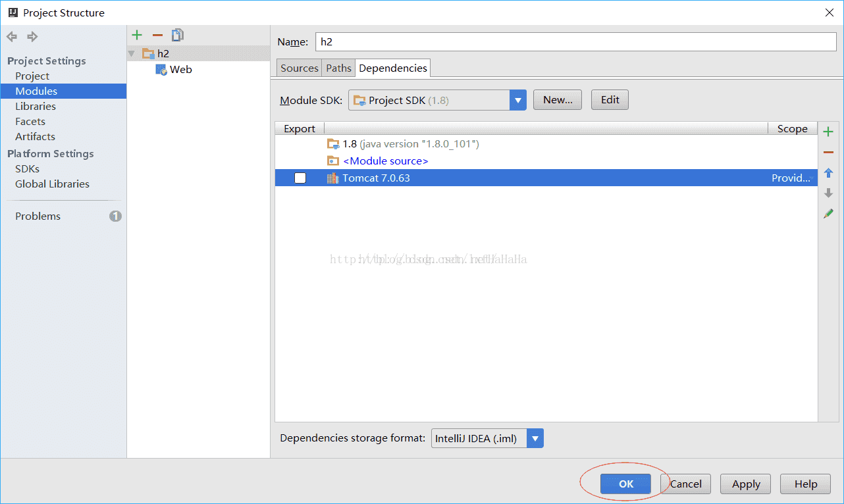Select the h2 module tree item

click(x=198, y=53)
